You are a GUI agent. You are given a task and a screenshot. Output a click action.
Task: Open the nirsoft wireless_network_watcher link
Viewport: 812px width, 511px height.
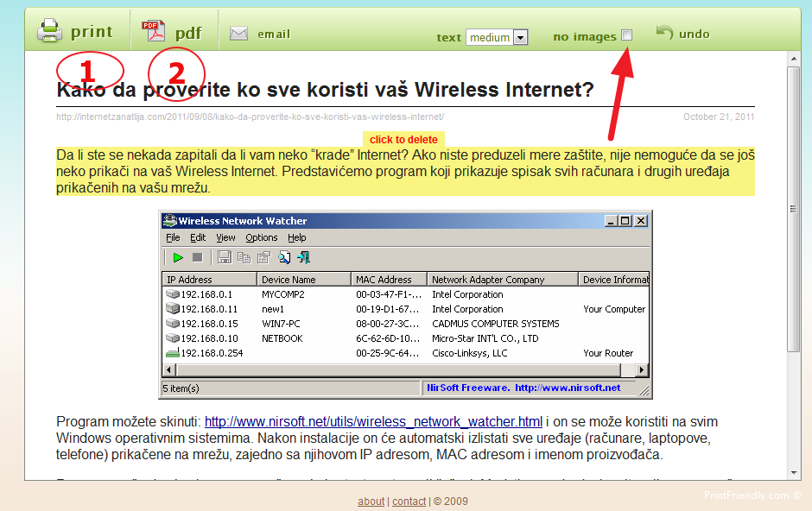373,422
